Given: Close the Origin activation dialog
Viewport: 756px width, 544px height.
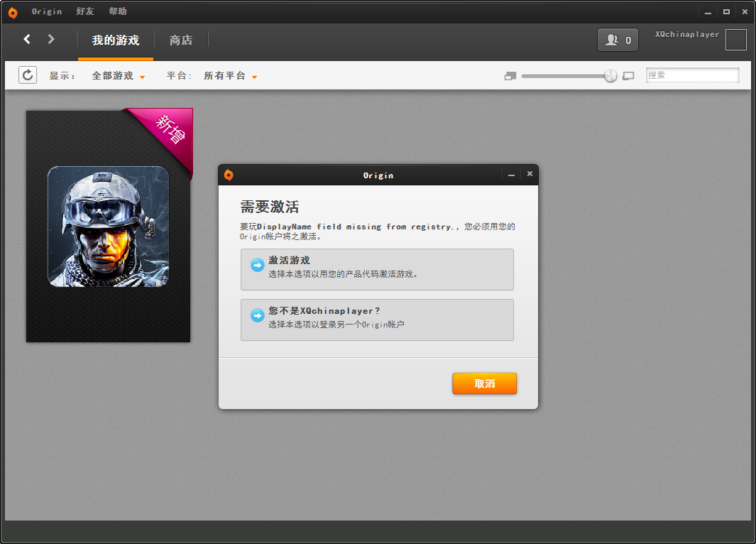Looking at the screenshot, I should pos(530,173).
